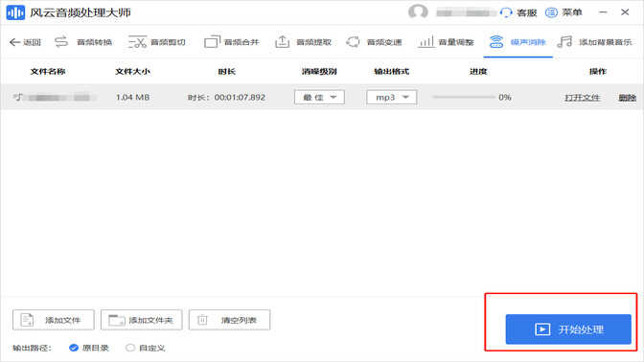This screenshot has width=644, height=362.
Task: Click the 输出路径 label
Action: 32,348
